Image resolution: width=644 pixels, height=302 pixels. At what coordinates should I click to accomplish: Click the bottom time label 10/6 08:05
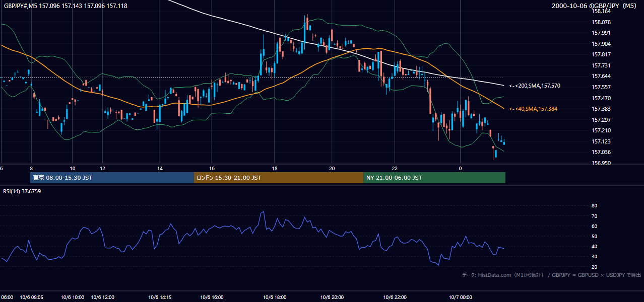tap(31, 297)
